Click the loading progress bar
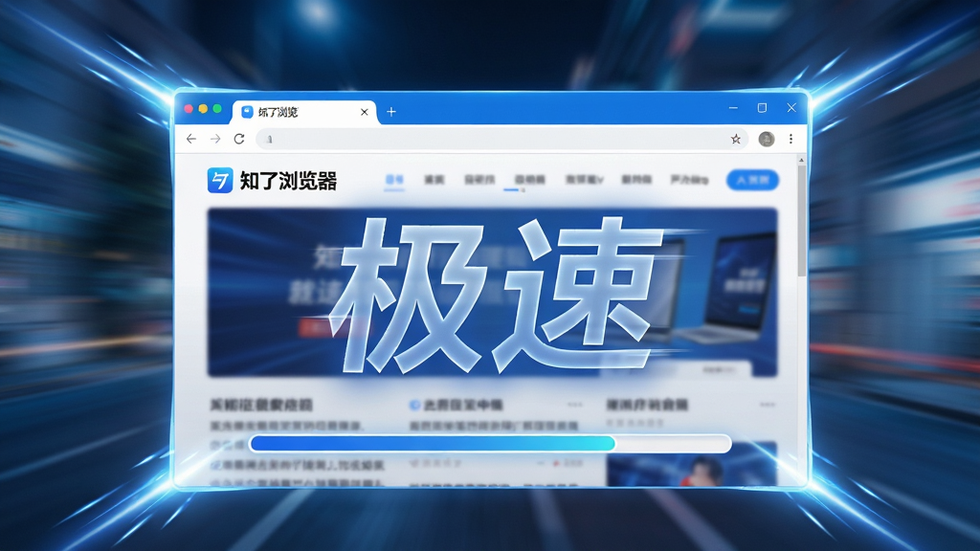 490,444
